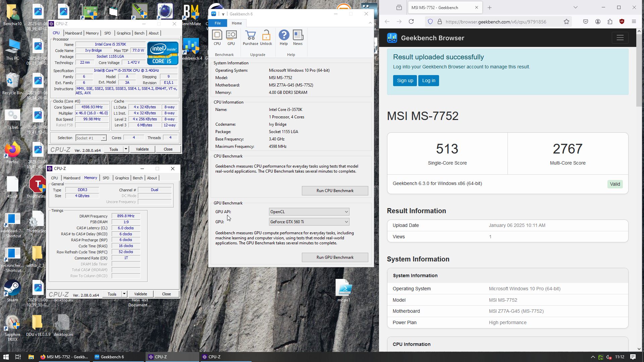Open the Geekbench Browser hamburger menu
This screenshot has height=362, width=644.
[x=620, y=38]
